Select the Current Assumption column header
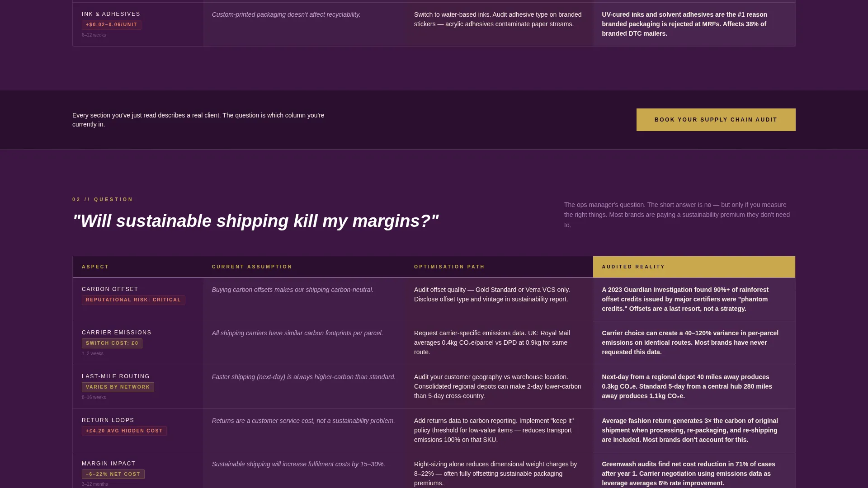The height and width of the screenshot is (488, 868). pyautogui.click(x=252, y=267)
